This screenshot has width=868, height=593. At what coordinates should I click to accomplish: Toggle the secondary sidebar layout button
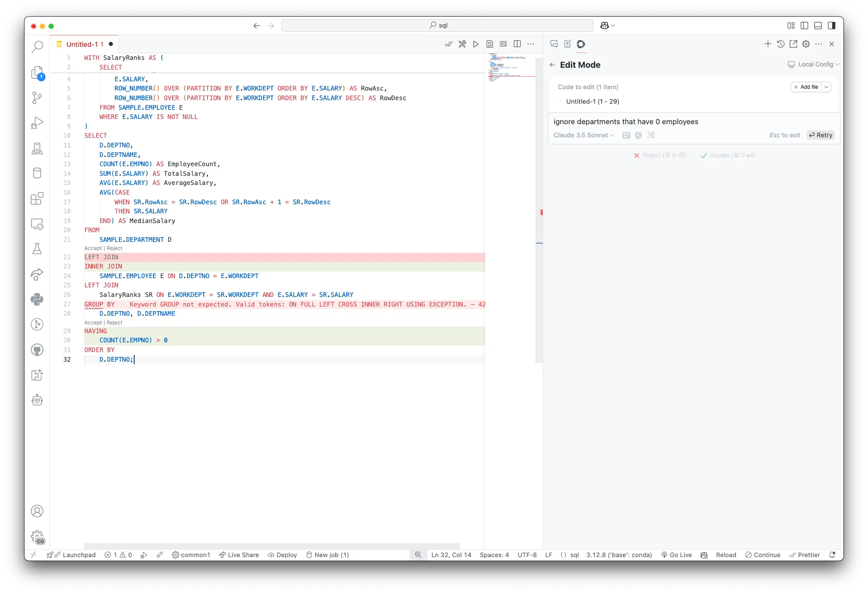click(x=831, y=26)
